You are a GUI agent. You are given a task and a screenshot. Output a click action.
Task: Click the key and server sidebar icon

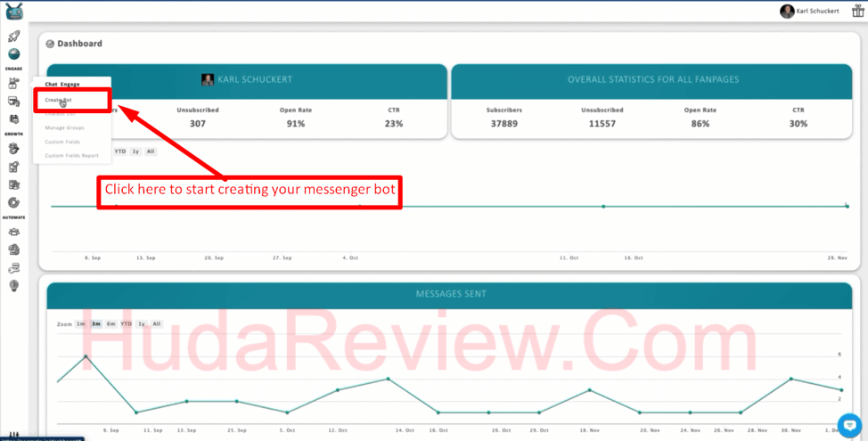[x=14, y=268]
